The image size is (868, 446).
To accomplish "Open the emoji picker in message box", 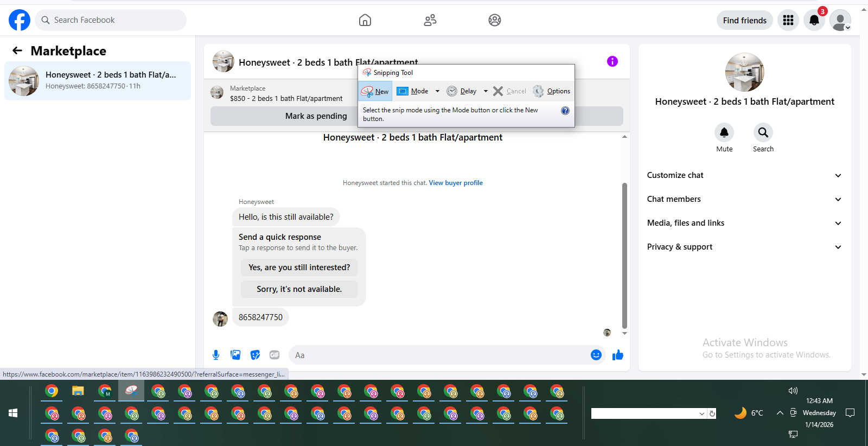I will pos(596,355).
